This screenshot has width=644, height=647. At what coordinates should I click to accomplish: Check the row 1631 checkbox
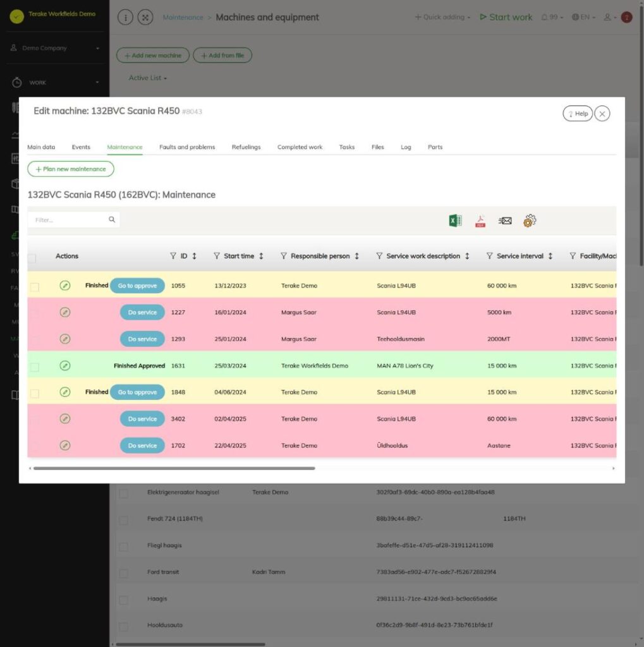click(35, 367)
